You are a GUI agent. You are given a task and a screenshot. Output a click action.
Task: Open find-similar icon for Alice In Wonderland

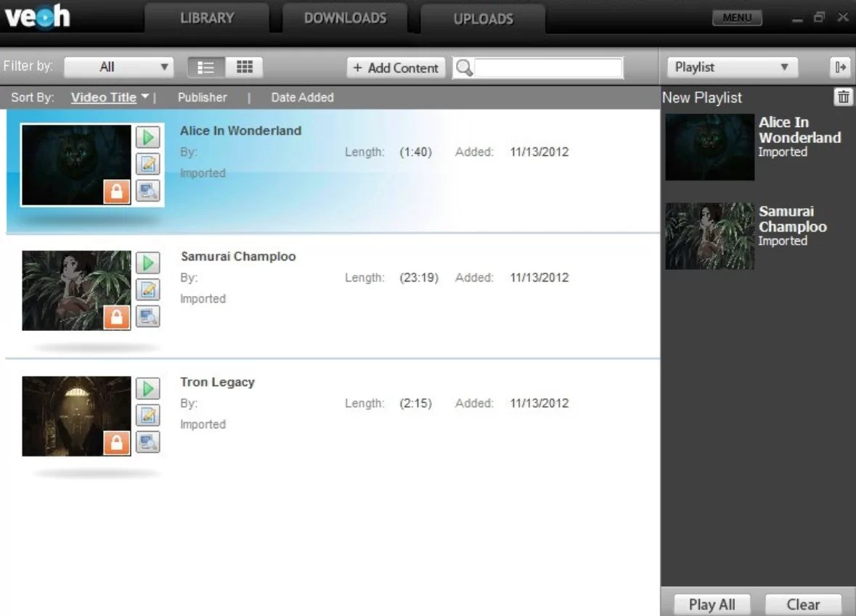click(x=148, y=190)
